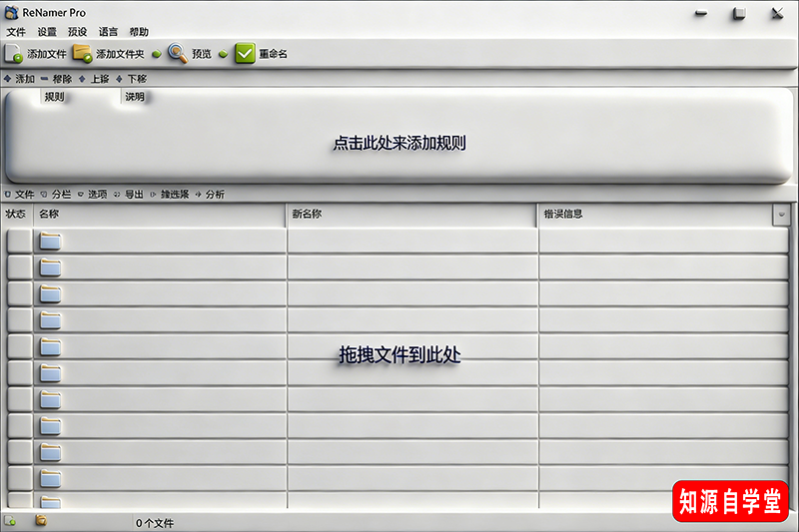Click the Preview (预览) magnifier icon

coord(178,53)
